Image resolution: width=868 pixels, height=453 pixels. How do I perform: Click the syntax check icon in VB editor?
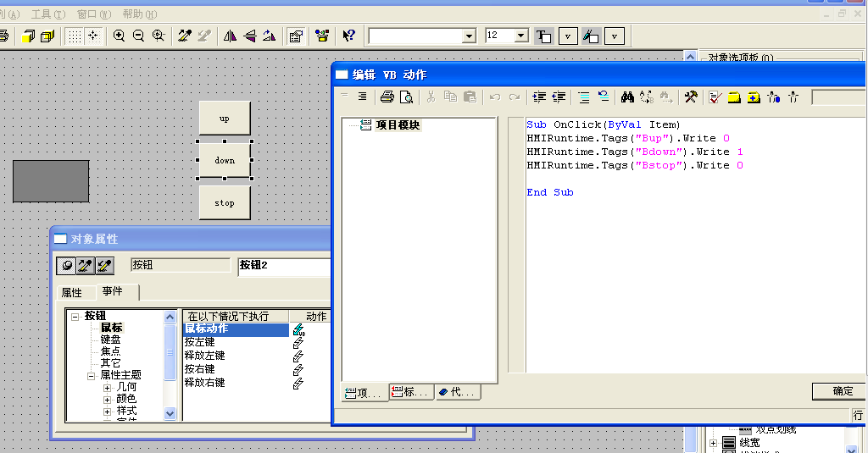click(x=715, y=97)
